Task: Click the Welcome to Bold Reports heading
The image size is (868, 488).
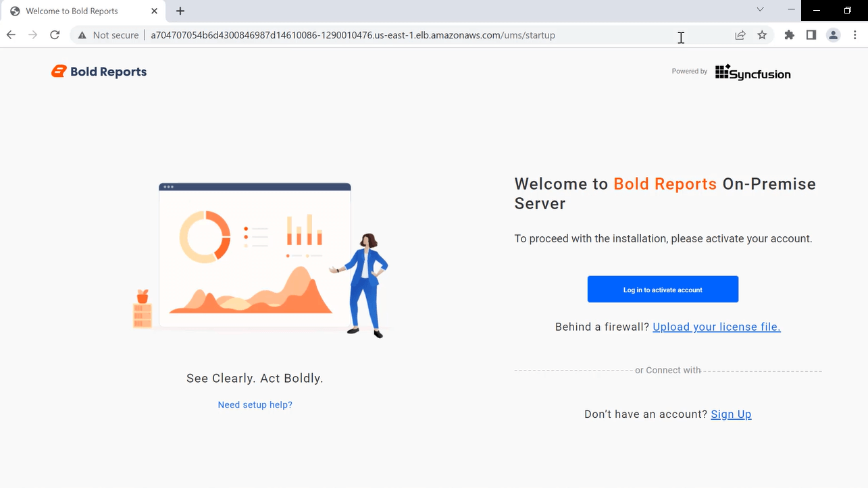Action: pyautogui.click(x=665, y=194)
